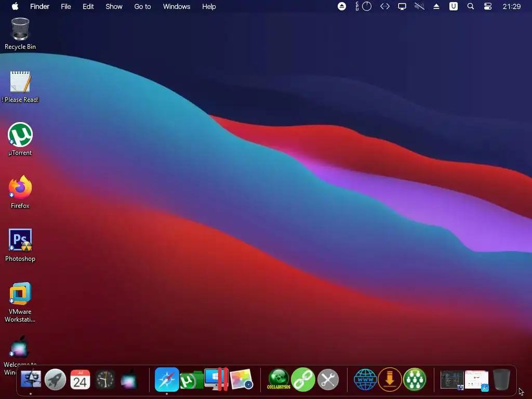Click the CPU meter icon in menu bar
532x399 pixels.
pyautogui.click(x=363, y=6)
